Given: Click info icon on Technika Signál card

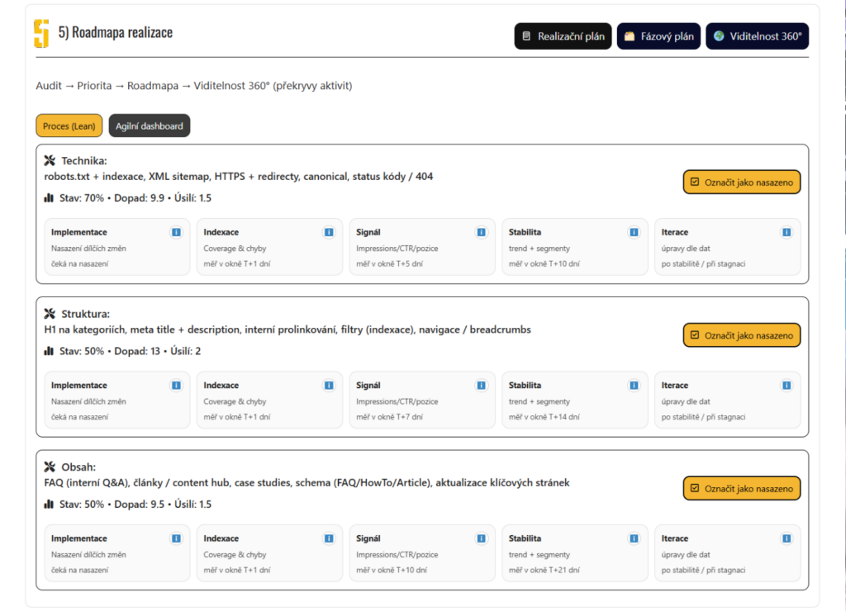Looking at the screenshot, I should click(x=482, y=233).
